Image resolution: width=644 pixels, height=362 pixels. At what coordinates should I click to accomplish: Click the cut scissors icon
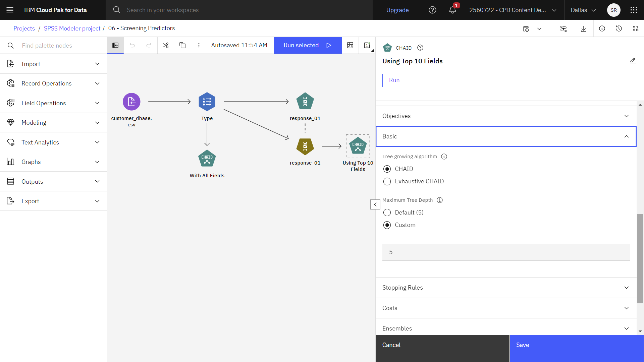coord(166,45)
